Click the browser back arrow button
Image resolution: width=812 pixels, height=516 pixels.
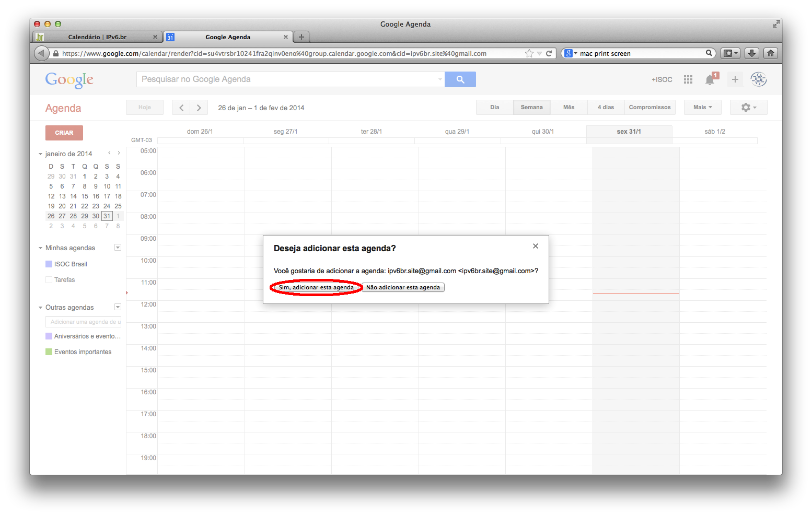42,53
